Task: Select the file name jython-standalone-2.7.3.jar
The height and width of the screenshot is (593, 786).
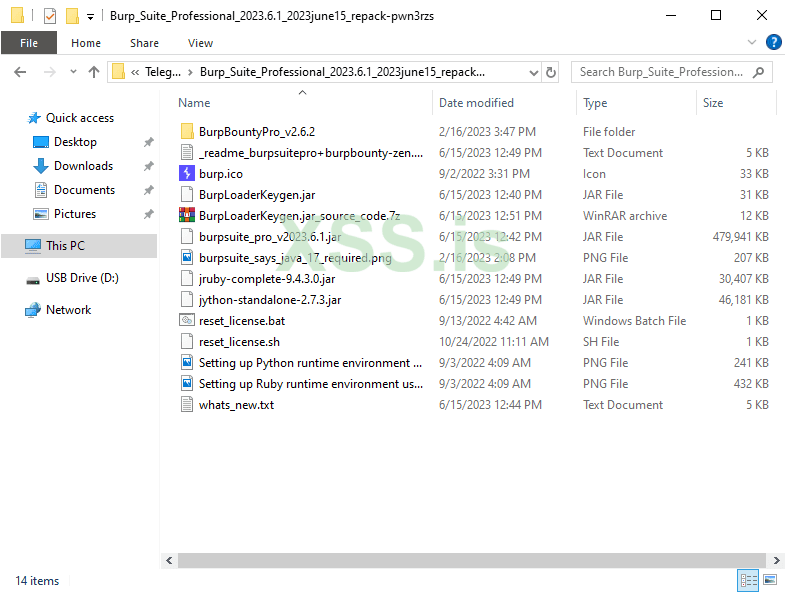Action: tap(270, 300)
